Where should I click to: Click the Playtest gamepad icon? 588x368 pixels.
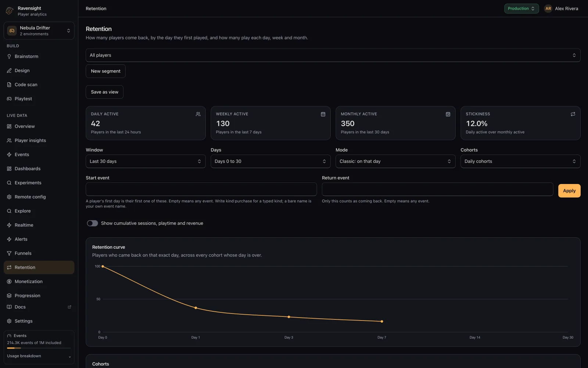(x=9, y=99)
